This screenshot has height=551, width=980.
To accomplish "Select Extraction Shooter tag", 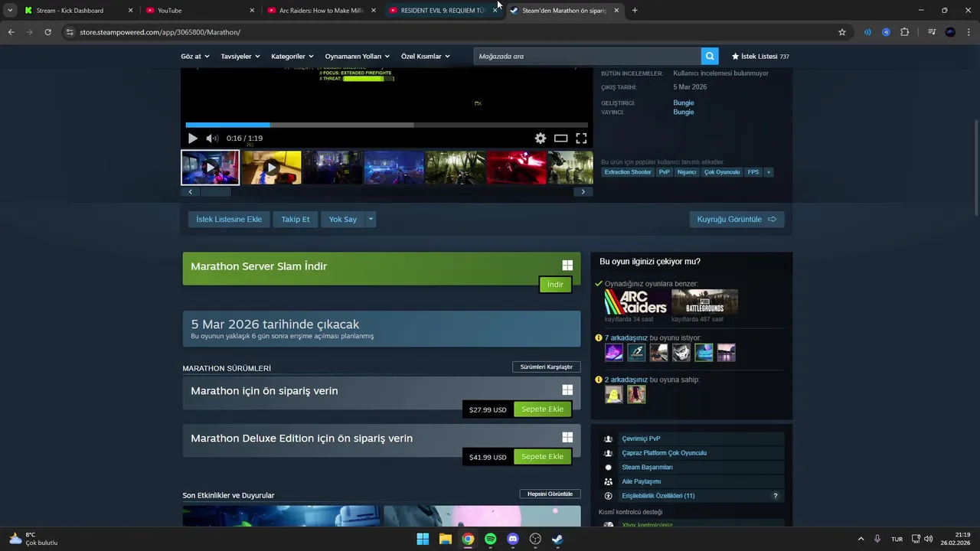I will [628, 172].
